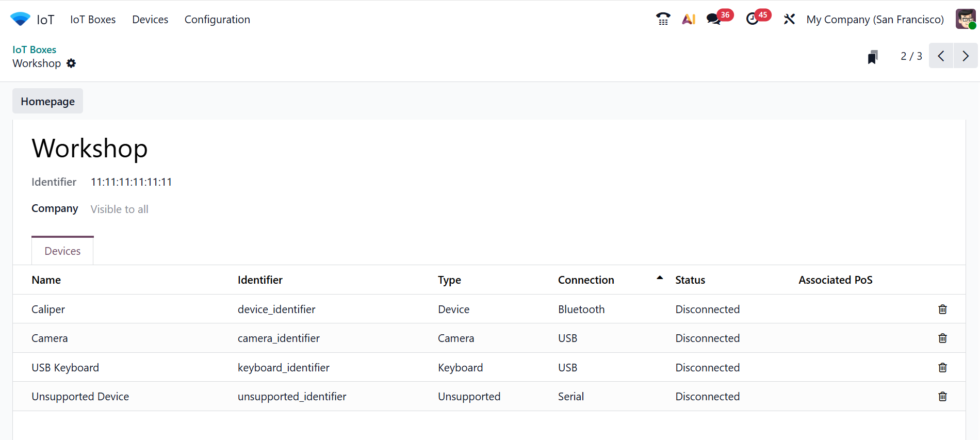Click device_identifier cell
This screenshot has height=440, width=980.
coord(276,309)
